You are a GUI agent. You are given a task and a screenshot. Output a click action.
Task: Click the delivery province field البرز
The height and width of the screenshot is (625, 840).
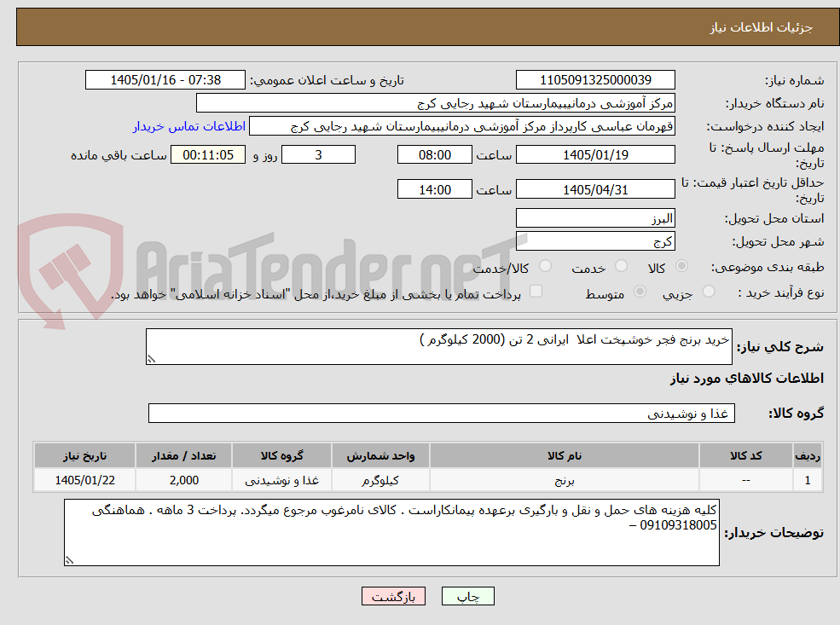[x=595, y=218]
